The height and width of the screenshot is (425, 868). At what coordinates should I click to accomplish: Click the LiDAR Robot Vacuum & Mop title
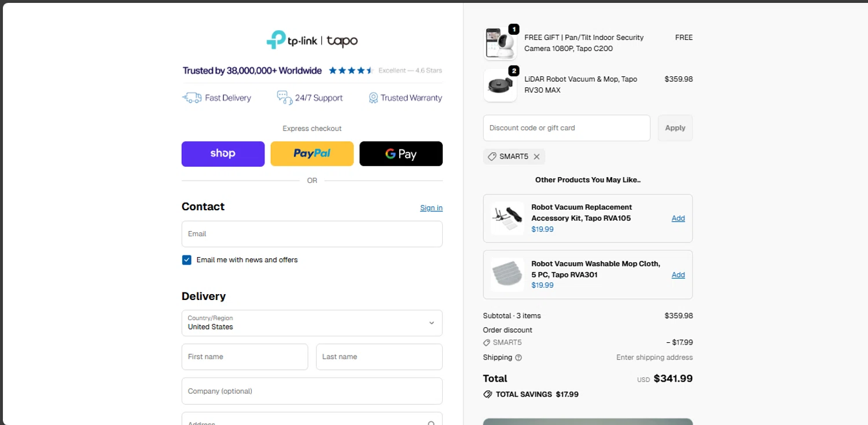click(x=580, y=85)
